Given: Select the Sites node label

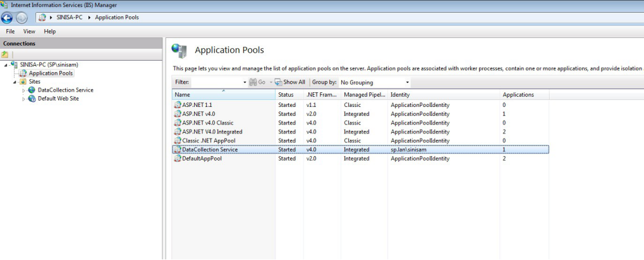Looking at the screenshot, I should [x=35, y=82].
